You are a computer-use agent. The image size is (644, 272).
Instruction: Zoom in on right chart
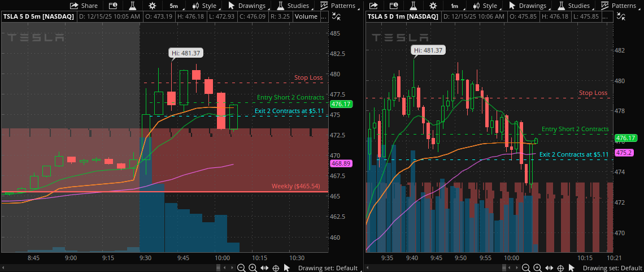click(x=537, y=268)
